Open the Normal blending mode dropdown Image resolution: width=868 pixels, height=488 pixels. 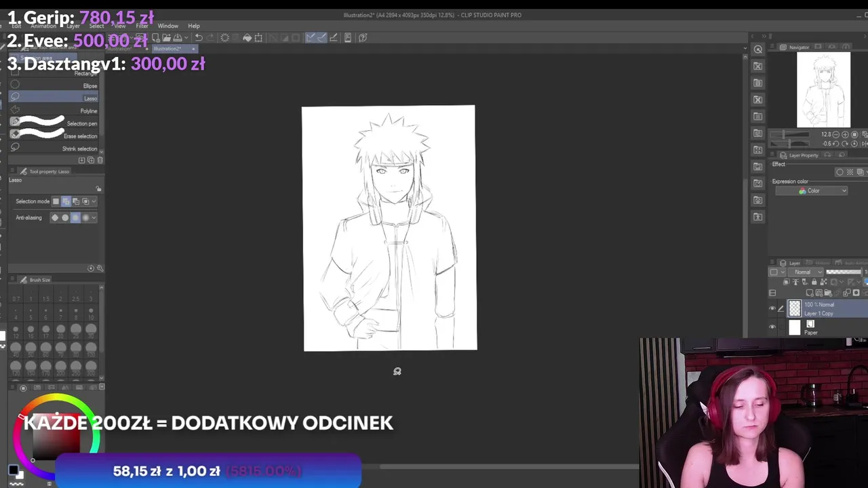coord(806,272)
